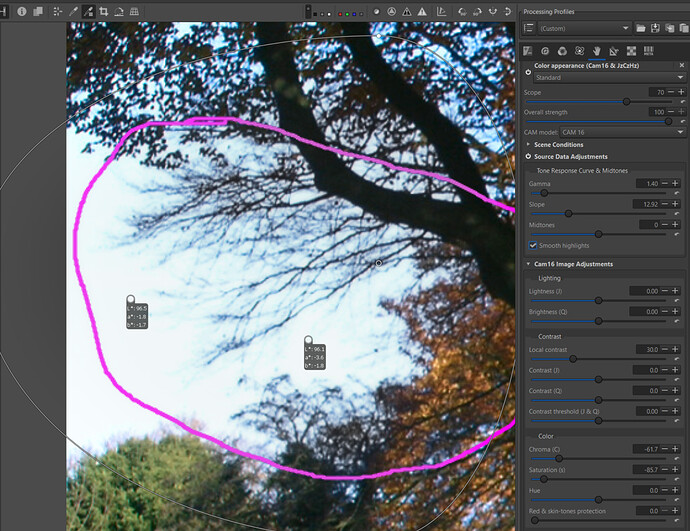This screenshot has height=531, width=690.
Task: Click the Hue value field showing 0.0
Action: coord(646,490)
